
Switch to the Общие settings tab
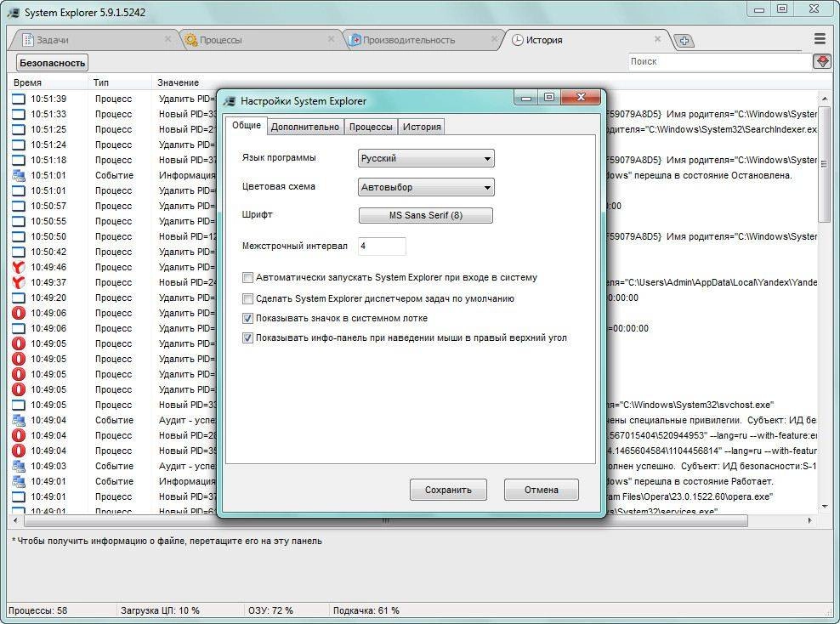click(247, 125)
